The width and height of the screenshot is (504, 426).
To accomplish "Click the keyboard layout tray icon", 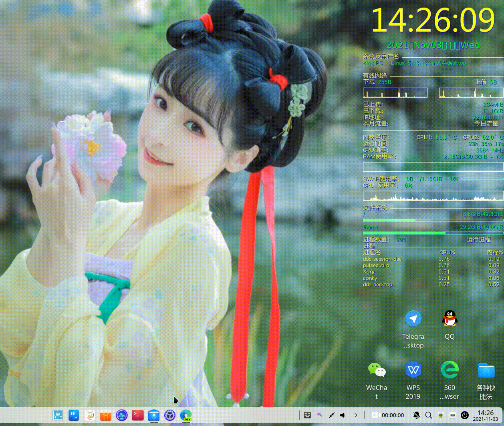I will (x=453, y=415).
